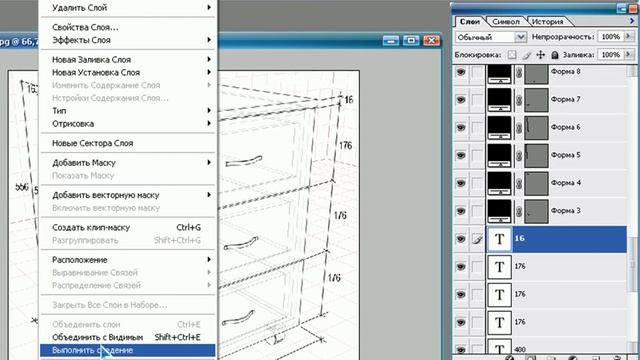Hide the Форма 7 layer

(x=461, y=100)
